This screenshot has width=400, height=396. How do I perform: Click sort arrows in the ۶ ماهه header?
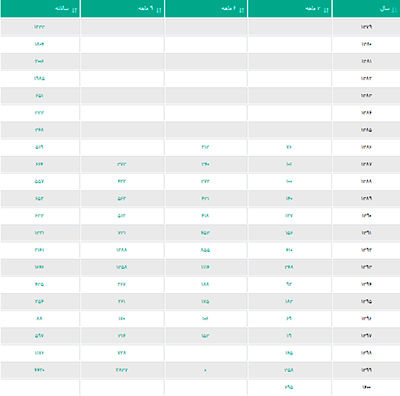click(242, 10)
